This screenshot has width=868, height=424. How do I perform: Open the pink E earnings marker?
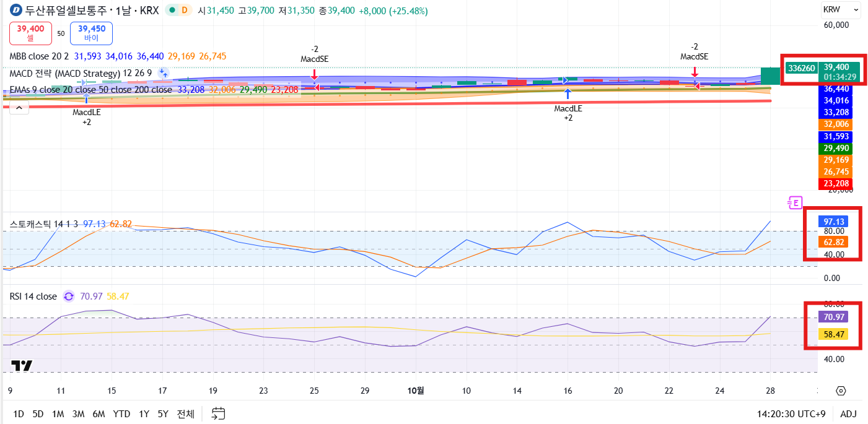coord(794,202)
